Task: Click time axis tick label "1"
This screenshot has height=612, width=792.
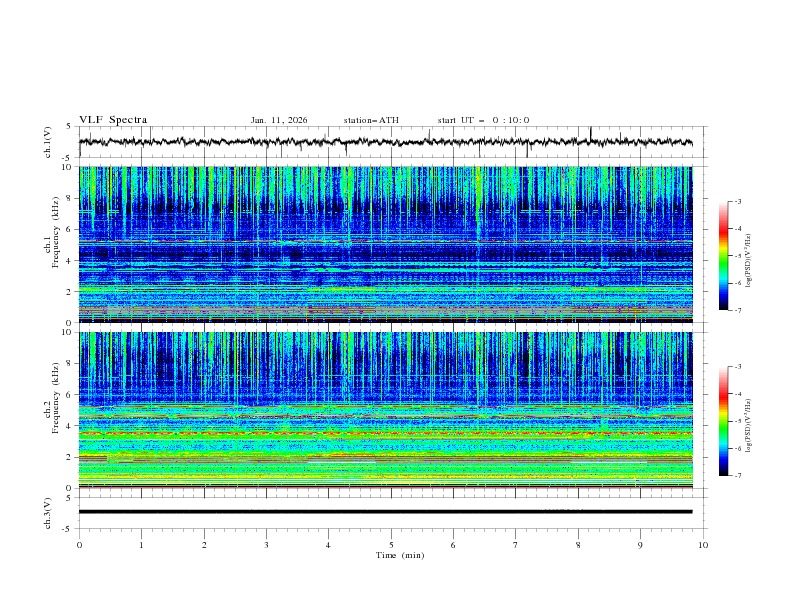Action: [141, 545]
